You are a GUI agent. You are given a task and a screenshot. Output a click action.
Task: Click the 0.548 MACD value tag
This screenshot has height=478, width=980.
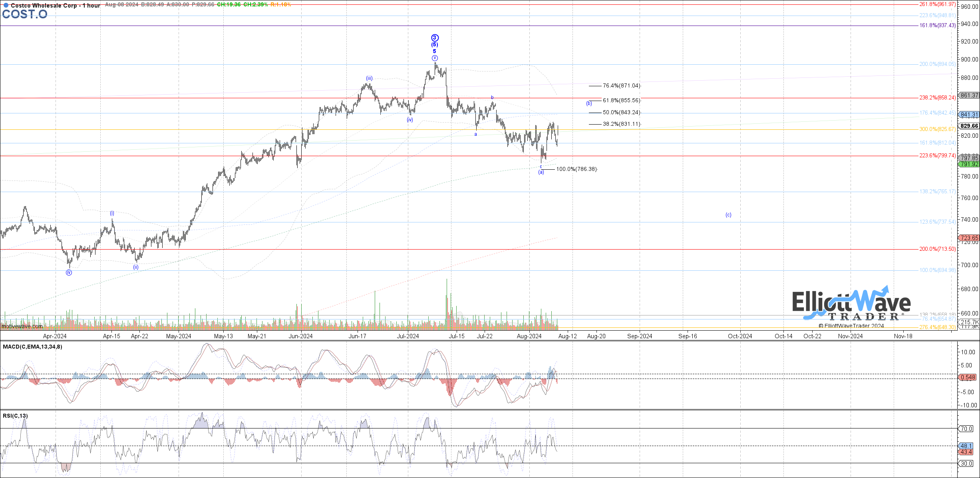coord(967,377)
